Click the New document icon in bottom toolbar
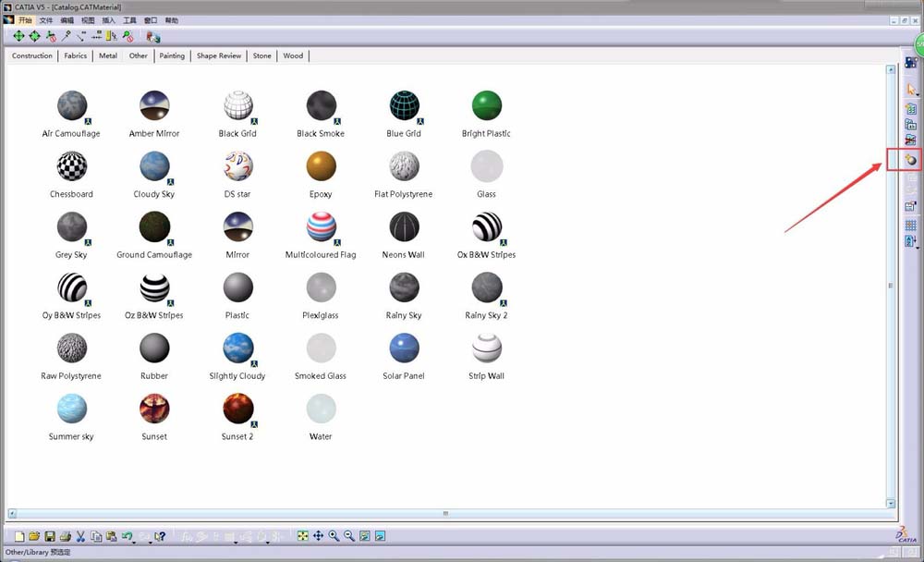924x562 pixels. [x=19, y=536]
